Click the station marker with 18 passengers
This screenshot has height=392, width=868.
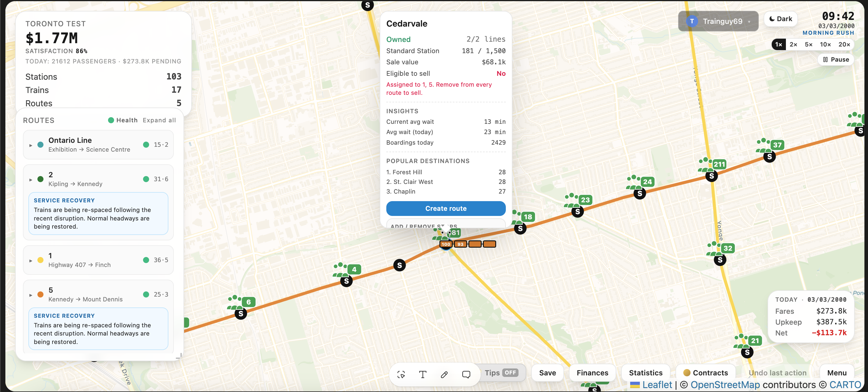click(x=520, y=229)
